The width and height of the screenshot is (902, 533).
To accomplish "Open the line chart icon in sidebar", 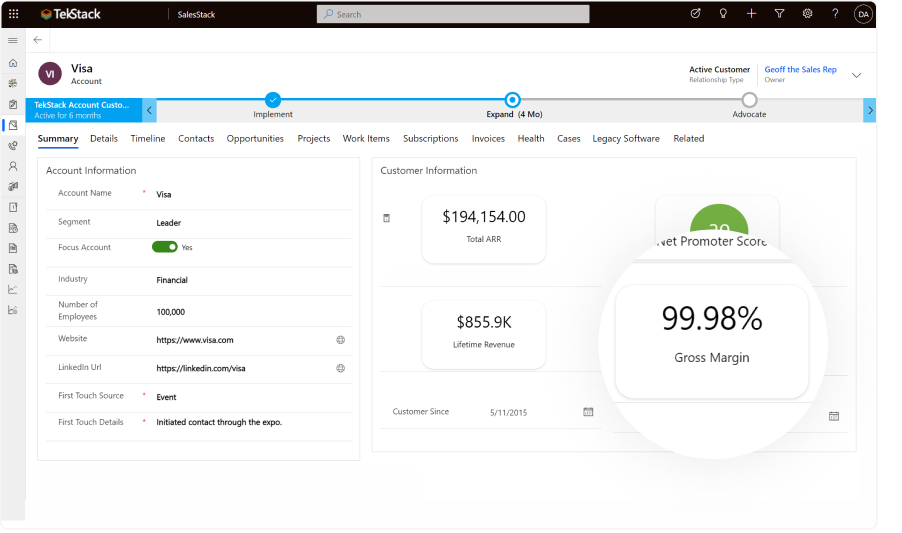I will pos(13,289).
